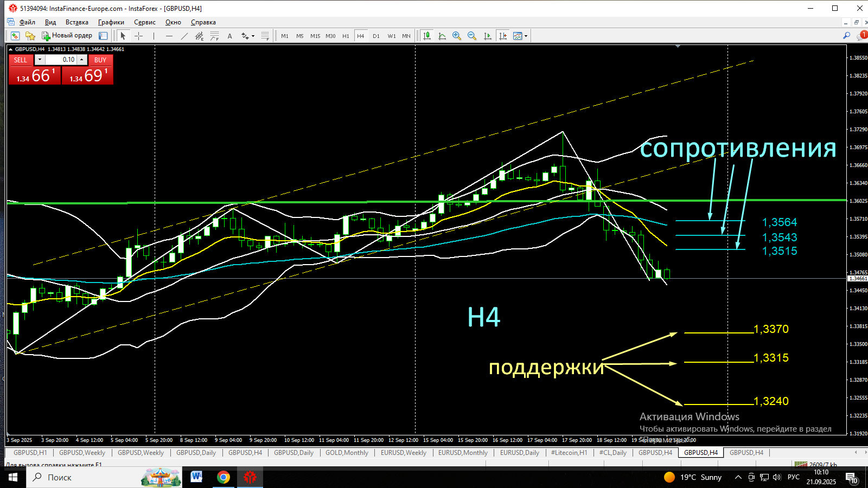The width and height of the screenshot is (868, 488).
Task: Toggle the H4 timeframe button
Action: pos(361,36)
